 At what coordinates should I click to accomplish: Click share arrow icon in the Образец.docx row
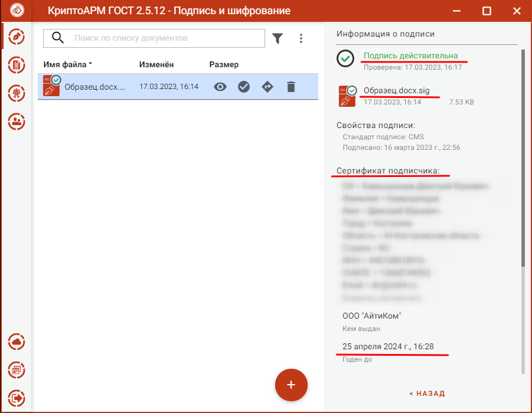click(267, 87)
